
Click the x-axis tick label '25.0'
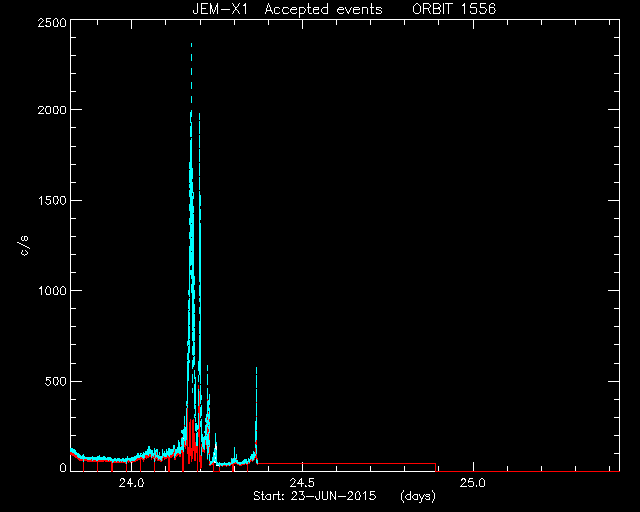(x=473, y=483)
